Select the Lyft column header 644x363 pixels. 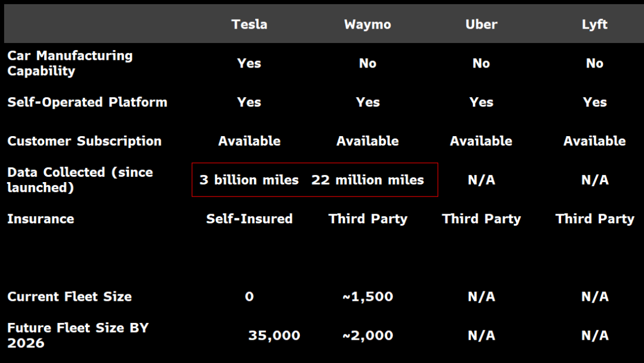point(595,24)
